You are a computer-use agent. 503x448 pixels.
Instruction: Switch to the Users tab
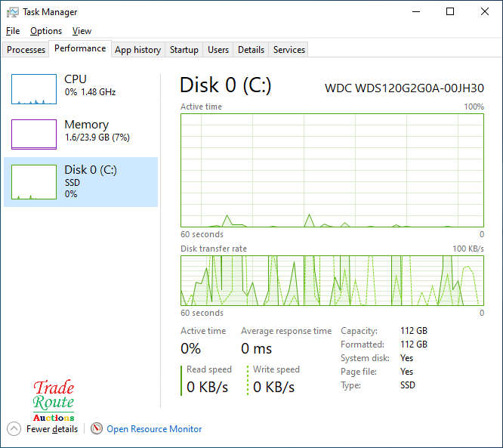click(218, 50)
